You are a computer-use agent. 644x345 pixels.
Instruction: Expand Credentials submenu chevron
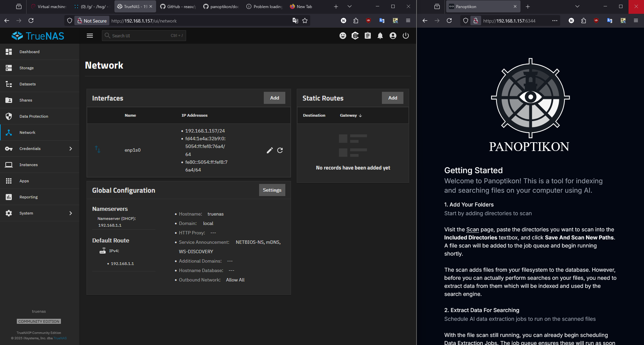click(71, 149)
